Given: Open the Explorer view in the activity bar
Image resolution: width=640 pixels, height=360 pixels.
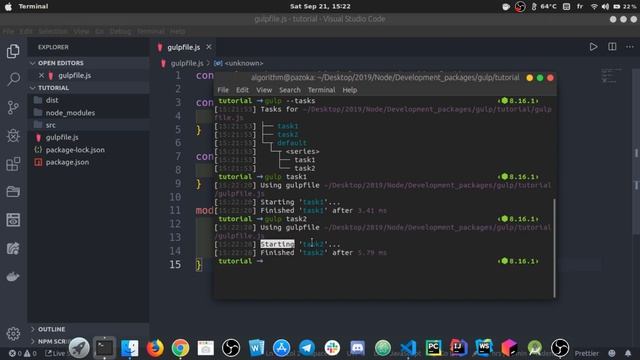Looking at the screenshot, I should tap(13, 51).
